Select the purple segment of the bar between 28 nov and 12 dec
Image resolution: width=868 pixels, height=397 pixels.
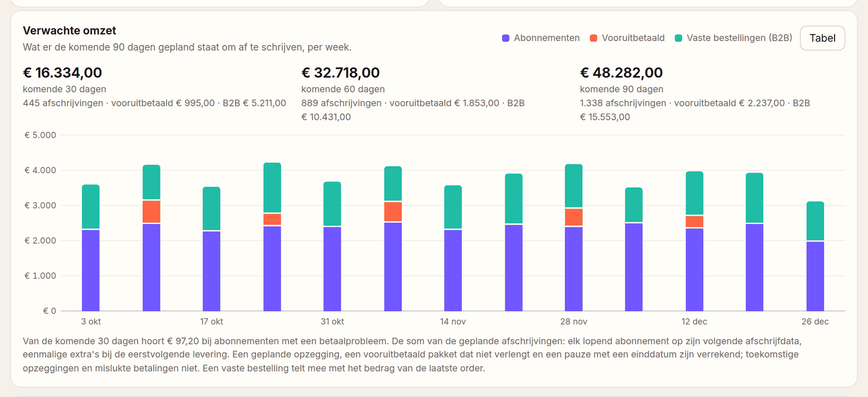point(634,267)
